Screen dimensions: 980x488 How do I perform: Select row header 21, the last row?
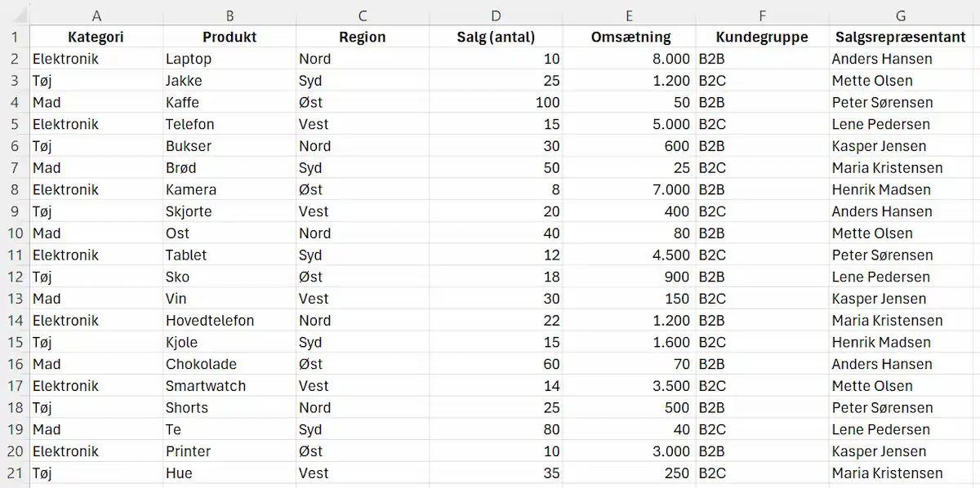(x=14, y=472)
